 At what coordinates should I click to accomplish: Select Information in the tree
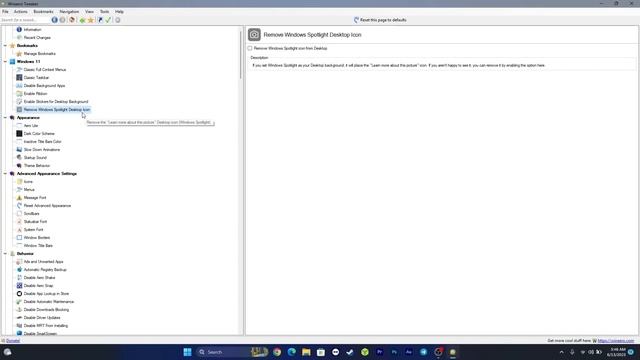[32, 30]
